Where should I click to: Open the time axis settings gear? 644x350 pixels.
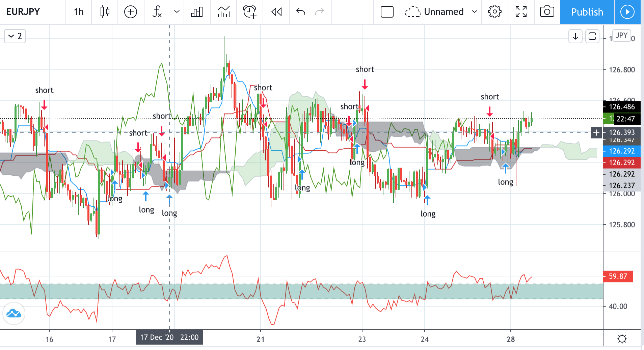[x=622, y=339]
